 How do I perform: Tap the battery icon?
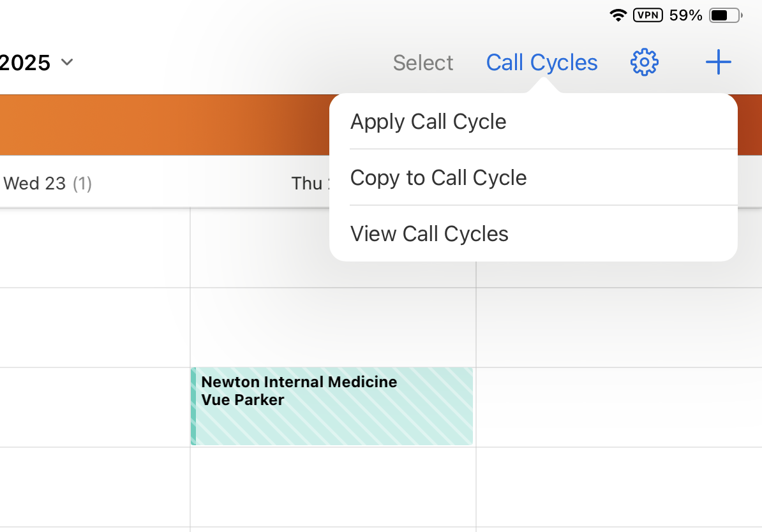[725, 15]
